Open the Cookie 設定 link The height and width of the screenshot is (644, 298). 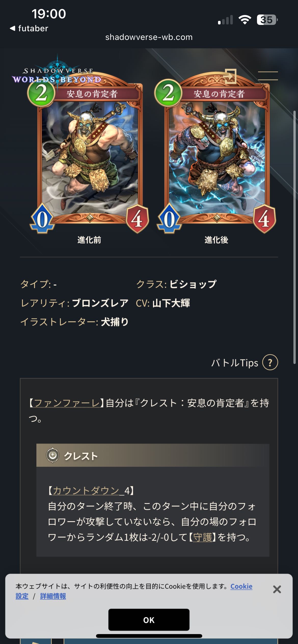[134, 591]
